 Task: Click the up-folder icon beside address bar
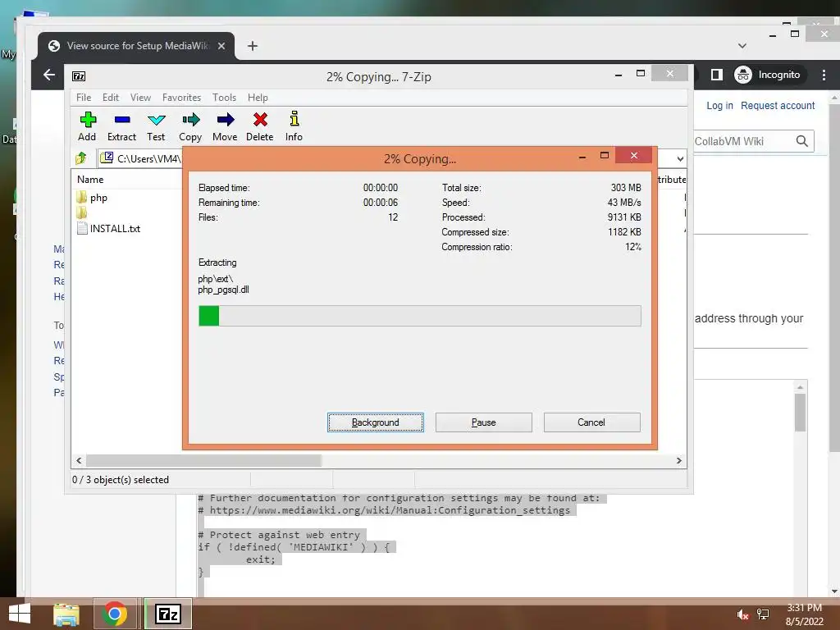[81, 158]
